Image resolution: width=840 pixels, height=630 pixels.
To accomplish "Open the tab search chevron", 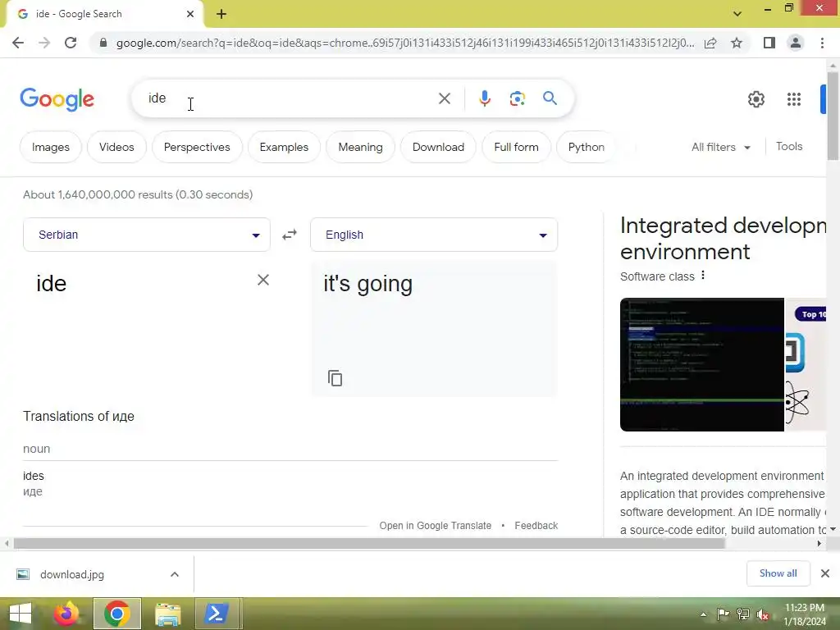I will click(737, 14).
